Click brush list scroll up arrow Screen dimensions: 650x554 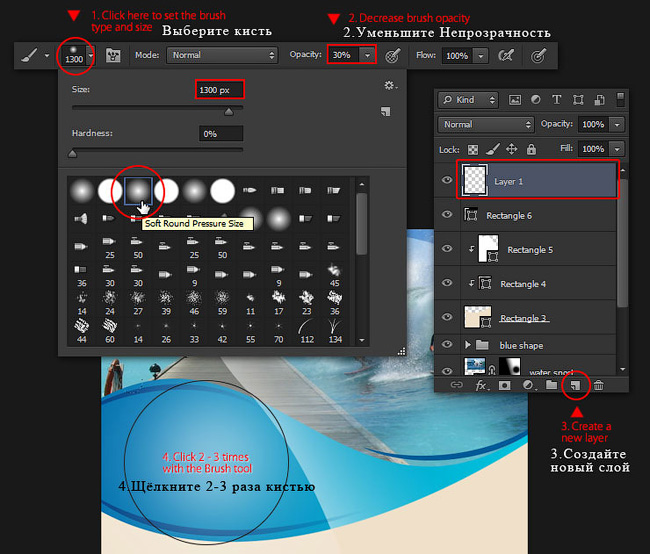(x=362, y=184)
